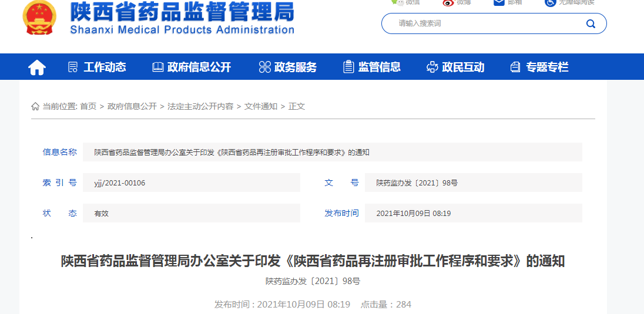Viewport: 644px width, 314px height.
Task: Click the 邮箱 text link
Action: (515, 2)
